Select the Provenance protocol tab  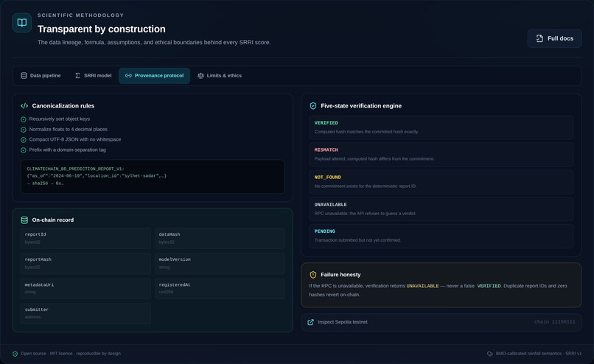154,76
